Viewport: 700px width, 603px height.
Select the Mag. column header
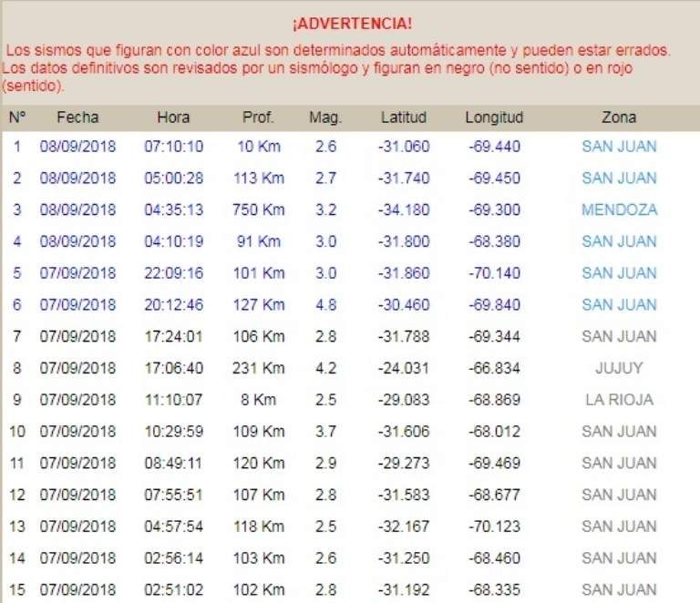tap(325, 118)
